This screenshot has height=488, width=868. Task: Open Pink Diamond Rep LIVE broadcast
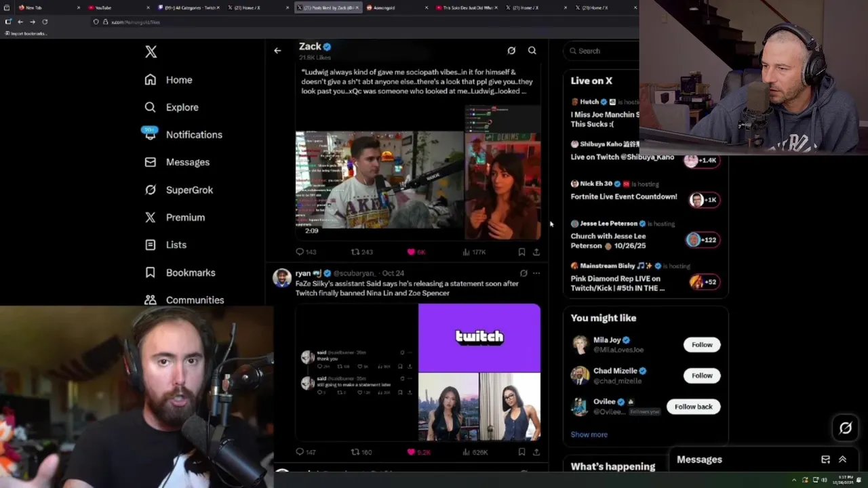[x=645, y=277]
